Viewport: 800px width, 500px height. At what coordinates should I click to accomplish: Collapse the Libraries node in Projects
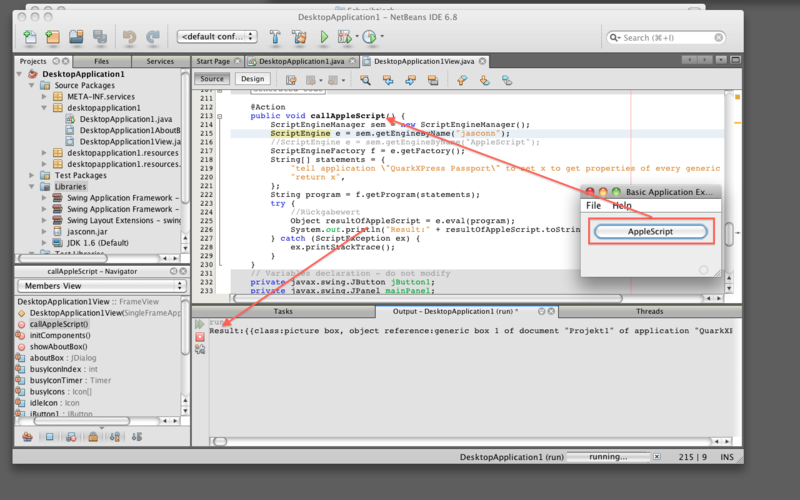[31, 186]
